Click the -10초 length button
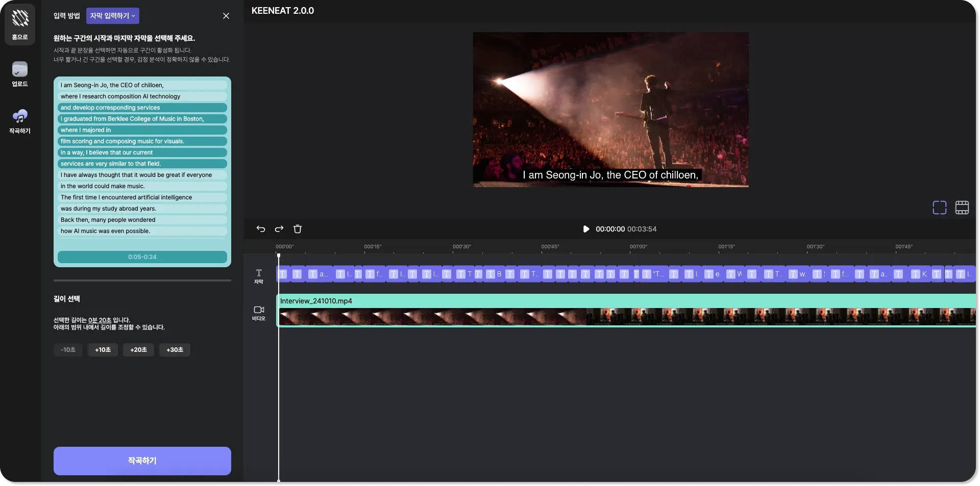Viewport: 980px width, 486px height. point(68,350)
